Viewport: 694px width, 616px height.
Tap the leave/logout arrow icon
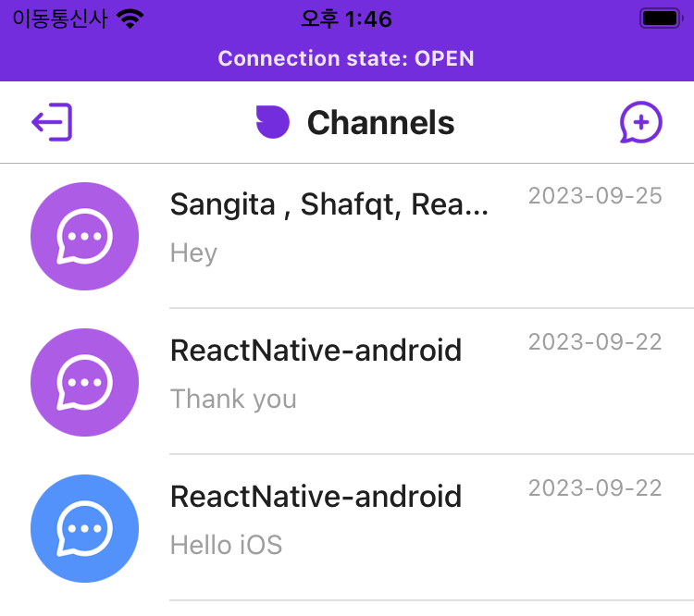tap(52, 122)
